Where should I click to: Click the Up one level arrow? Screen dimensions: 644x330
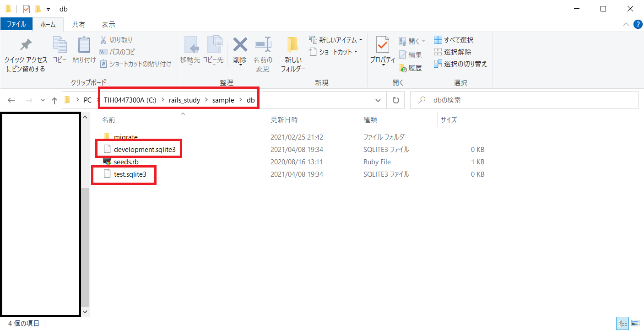54,100
